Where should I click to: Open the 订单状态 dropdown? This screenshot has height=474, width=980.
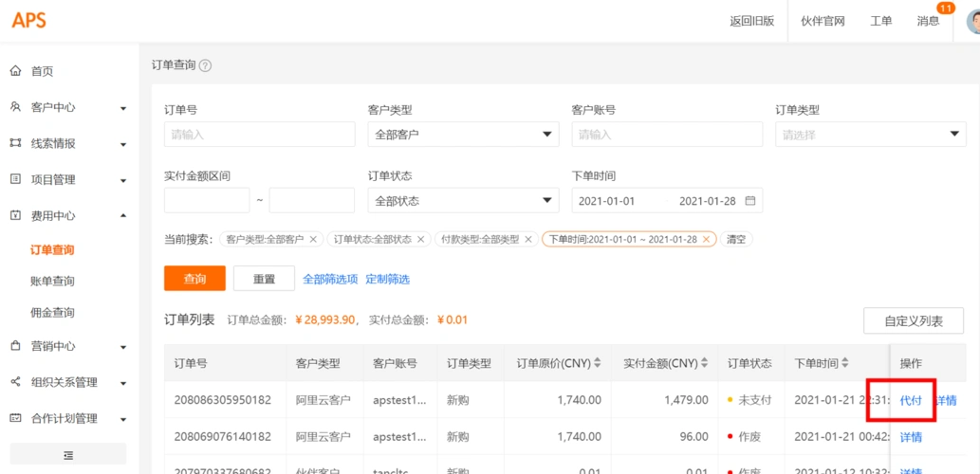[463, 201]
